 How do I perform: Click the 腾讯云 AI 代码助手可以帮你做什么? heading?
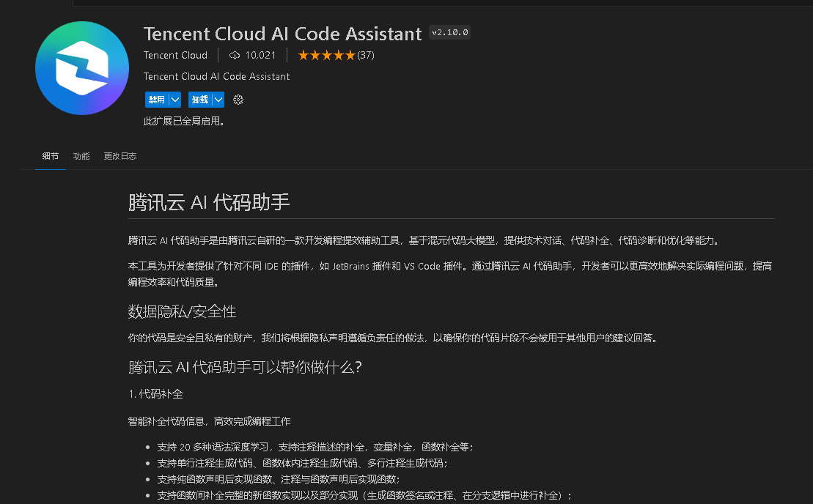coord(245,367)
